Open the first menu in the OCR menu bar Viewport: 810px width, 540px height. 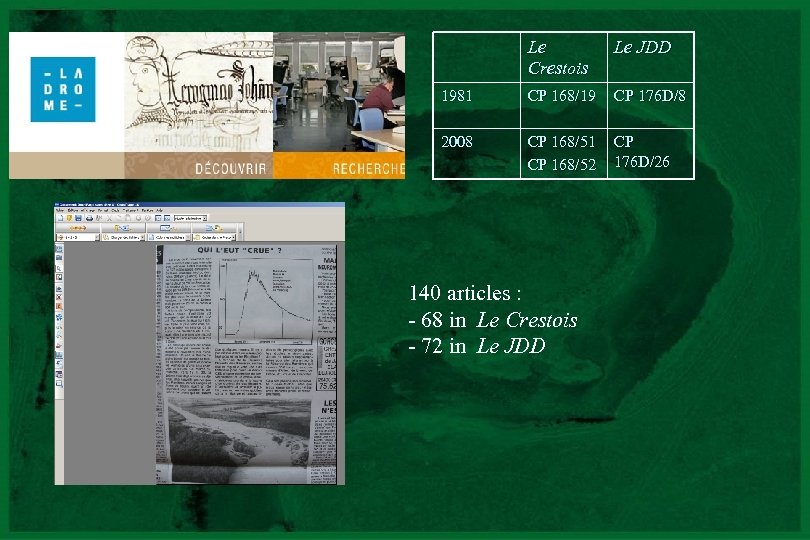coord(59,210)
